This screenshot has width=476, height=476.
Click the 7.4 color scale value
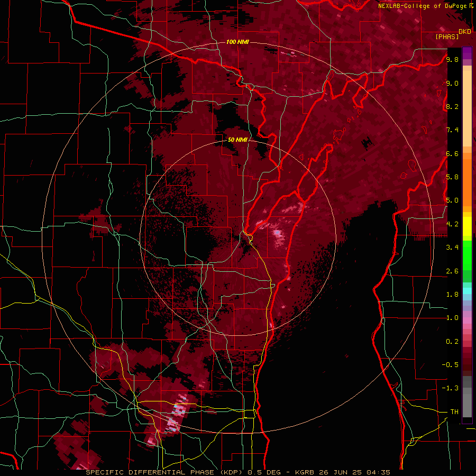[x=452, y=130]
